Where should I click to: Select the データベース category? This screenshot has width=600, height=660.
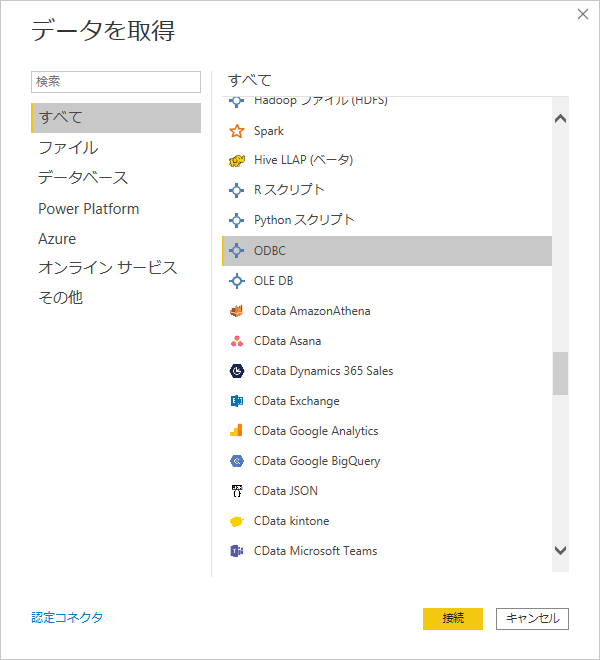coord(83,178)
